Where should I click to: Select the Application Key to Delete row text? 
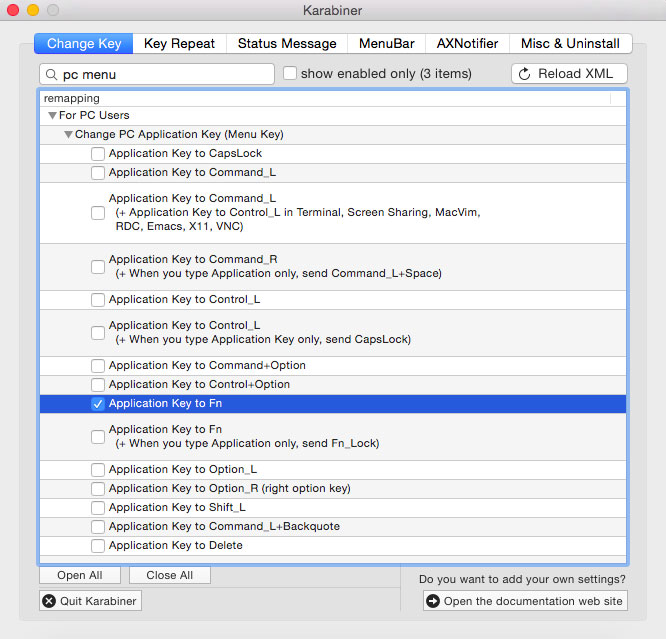click(x=175, y=545)
